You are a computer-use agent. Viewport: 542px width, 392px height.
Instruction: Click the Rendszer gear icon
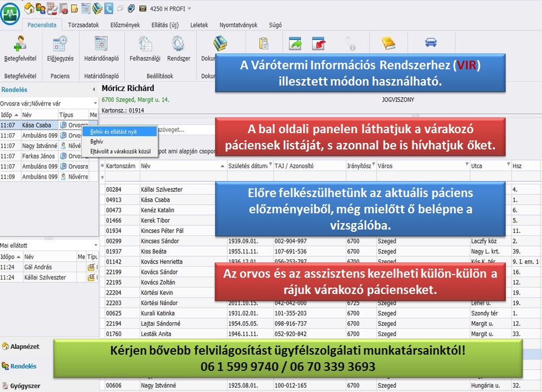(178, 44)
